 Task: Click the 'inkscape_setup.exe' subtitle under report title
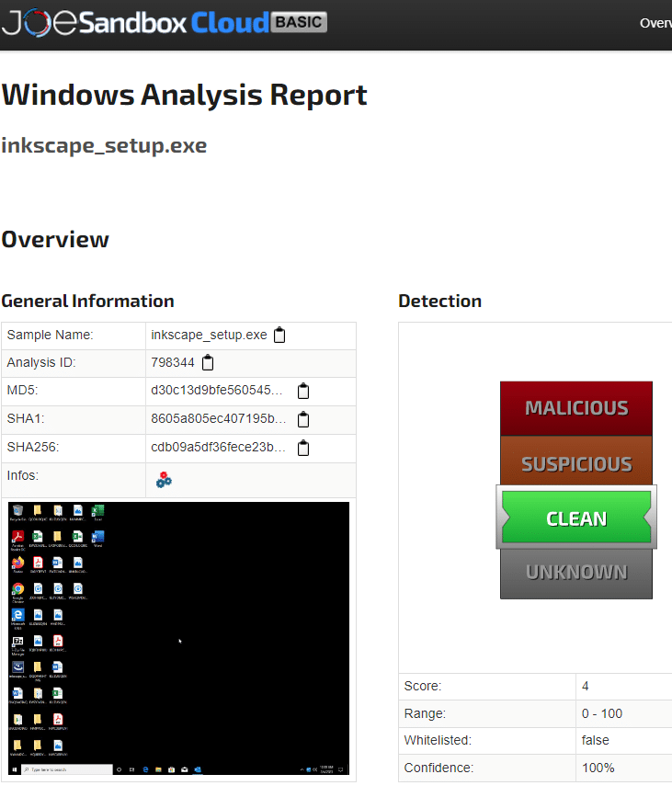pyautogui.click(x=104, y=146)
